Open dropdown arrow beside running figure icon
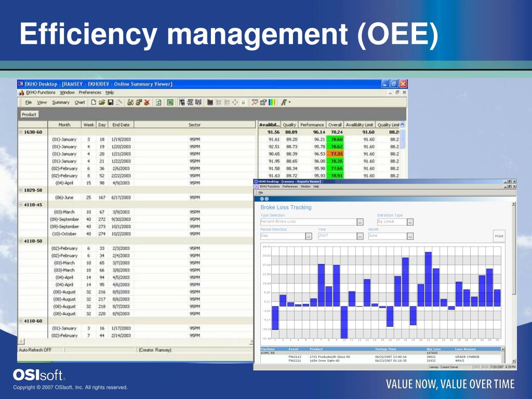Viewport: 532px width, 399px height. click(x=290, y=102)
